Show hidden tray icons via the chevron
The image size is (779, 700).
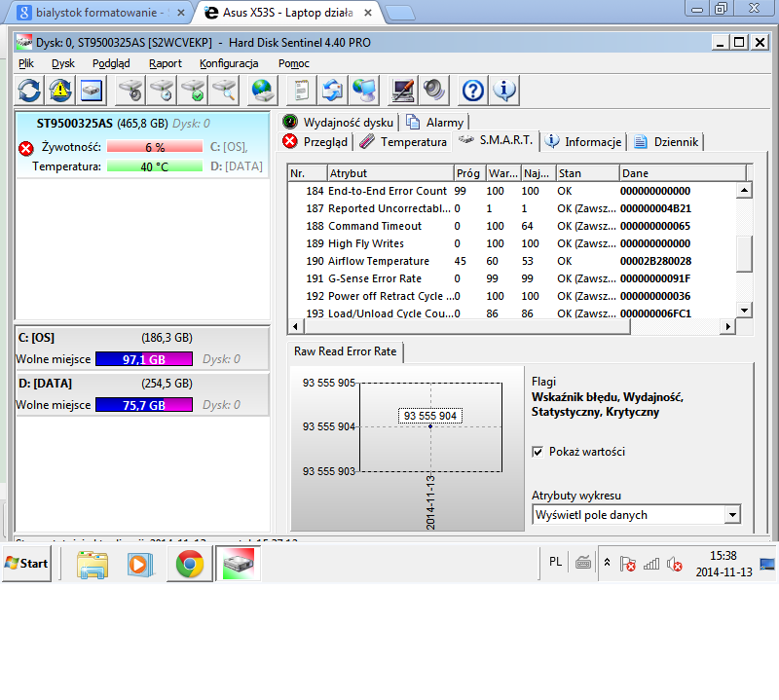tap(607, 563)
